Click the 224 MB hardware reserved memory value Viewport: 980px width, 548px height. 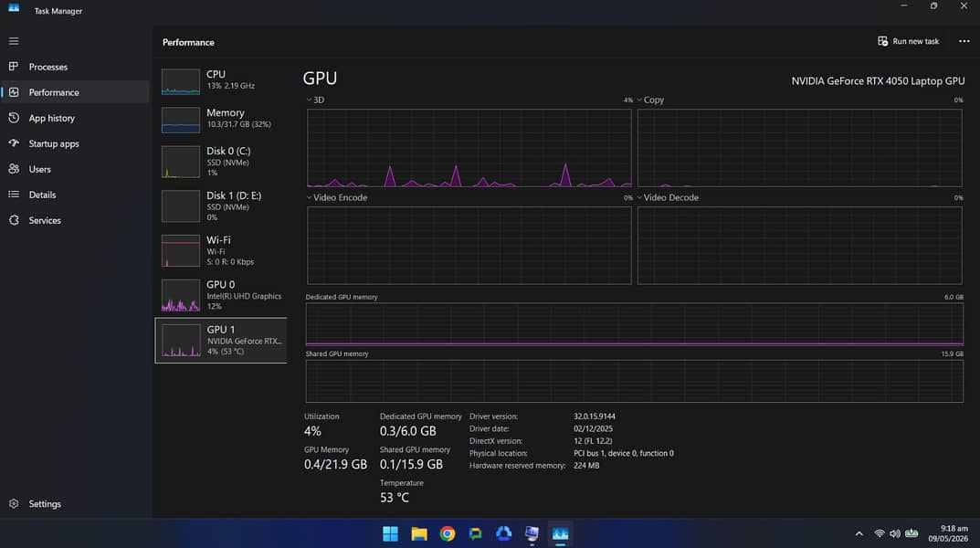pyautogui.click(x=586, y=466)
